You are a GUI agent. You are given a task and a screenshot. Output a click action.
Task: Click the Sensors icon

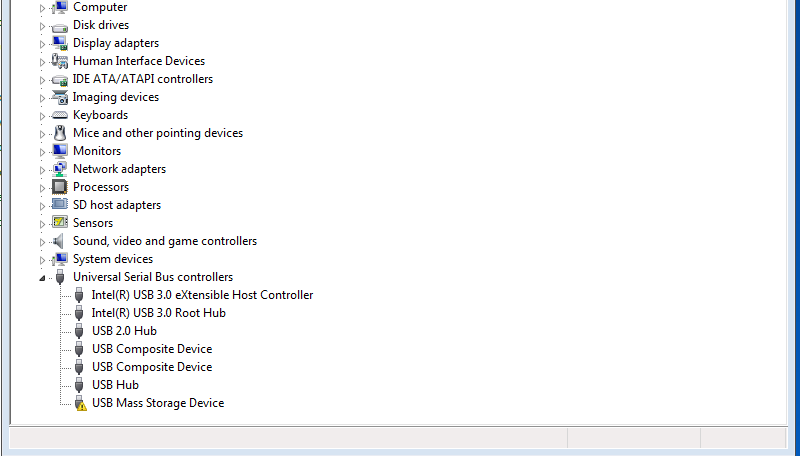pos(60,223)
